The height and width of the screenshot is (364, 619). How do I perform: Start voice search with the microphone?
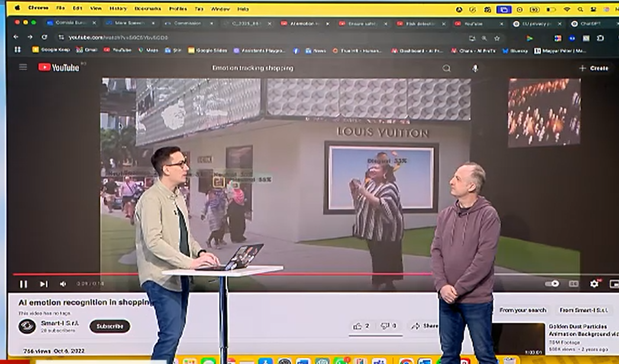pos(475,68)
